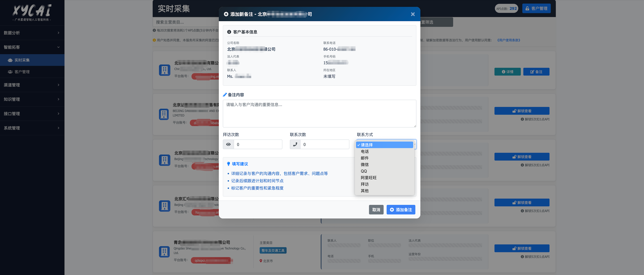Close the 添加新备注 dialog with the X
This screenshot has height=275, width=644.
413,14
